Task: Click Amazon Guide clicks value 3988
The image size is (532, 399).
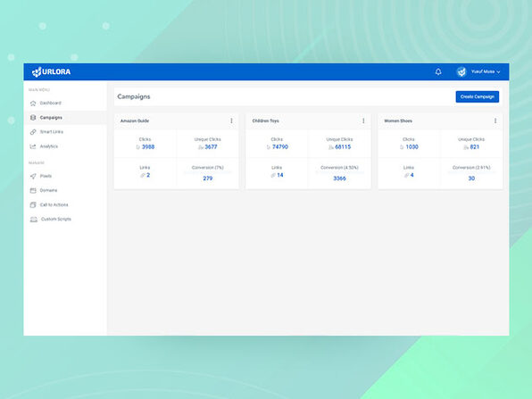Action: tap(148, 147)
